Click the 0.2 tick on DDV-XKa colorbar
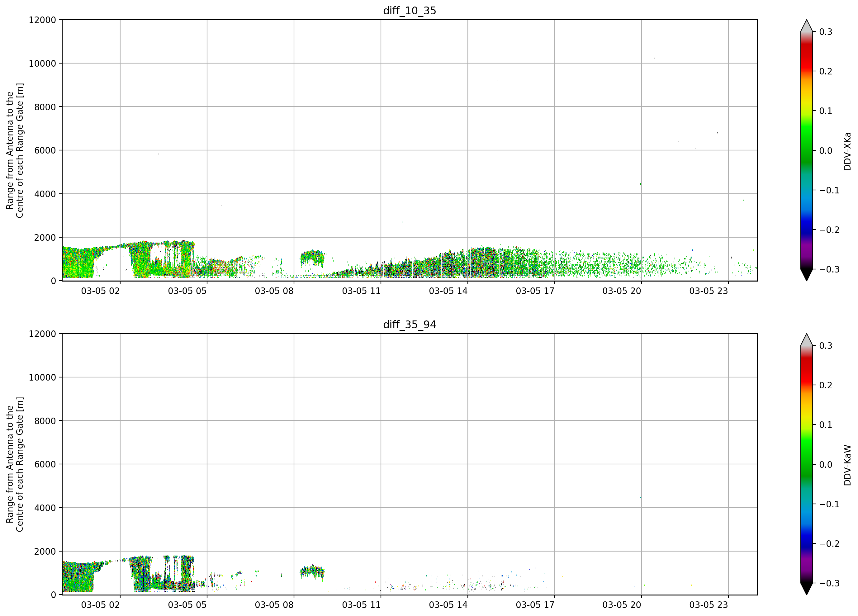 [826, 72]
